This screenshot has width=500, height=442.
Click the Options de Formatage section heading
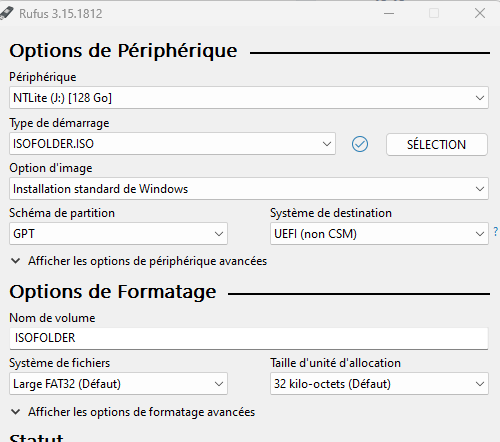tap(113, 292)
